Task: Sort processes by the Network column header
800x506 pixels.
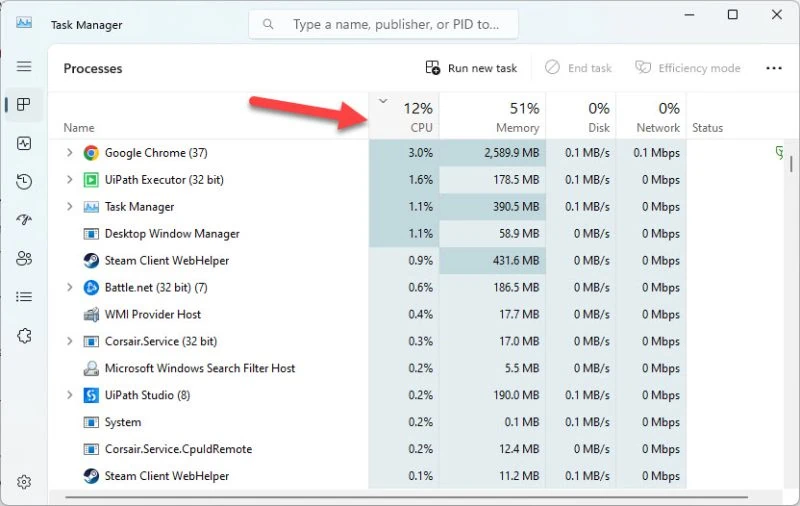Action: [652, 115]
